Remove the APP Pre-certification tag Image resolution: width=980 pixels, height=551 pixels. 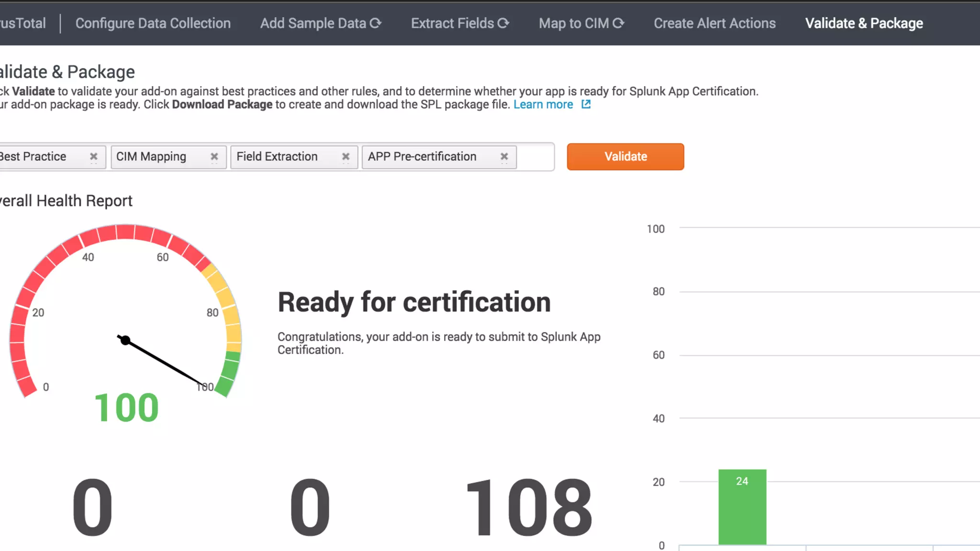(504, 156)
